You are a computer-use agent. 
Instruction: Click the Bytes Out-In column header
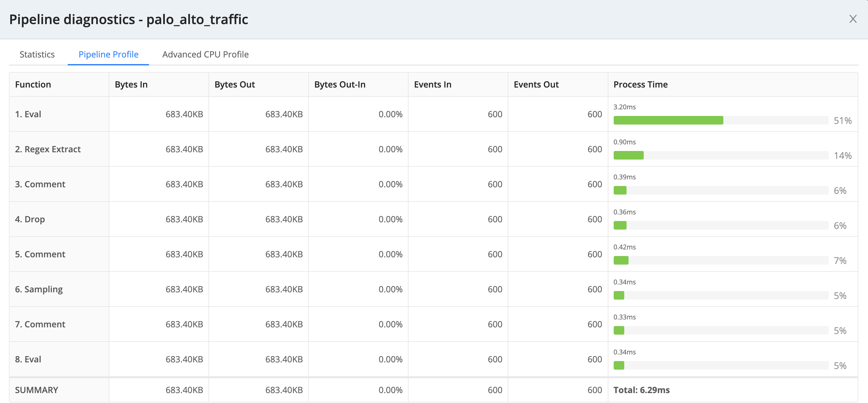340,84
